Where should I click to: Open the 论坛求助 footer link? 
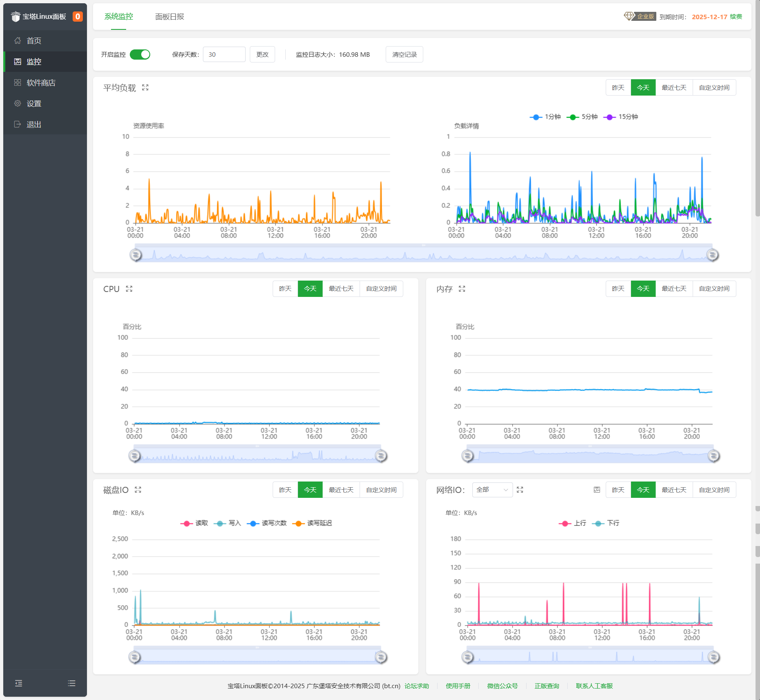(x=416, y=686)
